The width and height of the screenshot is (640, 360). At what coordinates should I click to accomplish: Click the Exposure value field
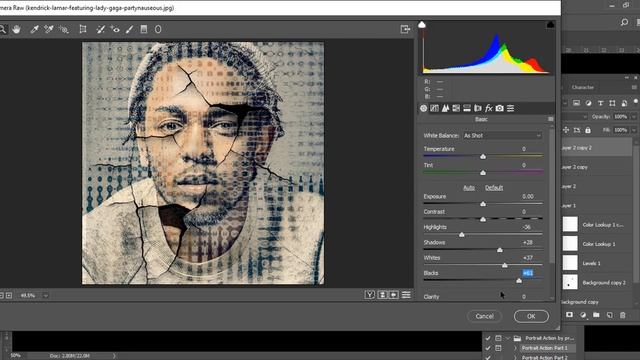tap(528, 196)
